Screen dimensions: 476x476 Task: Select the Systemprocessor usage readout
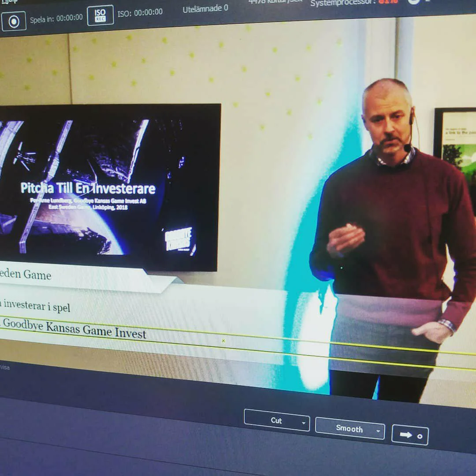tap(353, 3)
